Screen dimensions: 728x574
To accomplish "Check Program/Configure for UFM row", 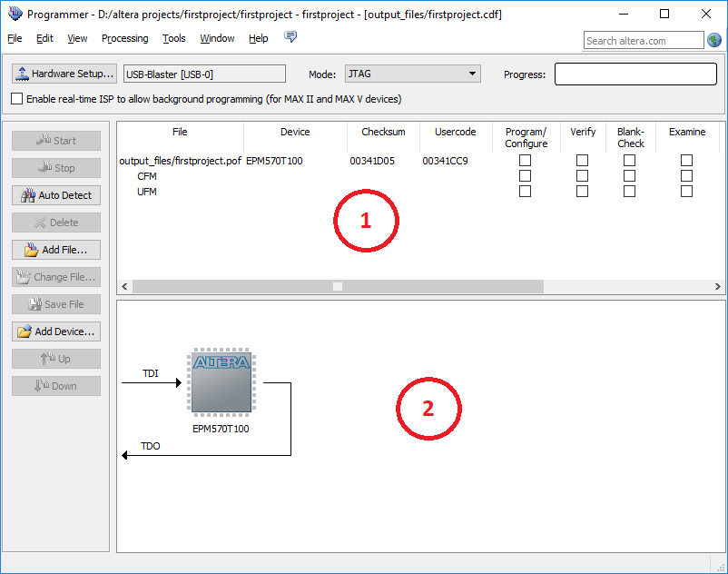I will pos(525,192).
